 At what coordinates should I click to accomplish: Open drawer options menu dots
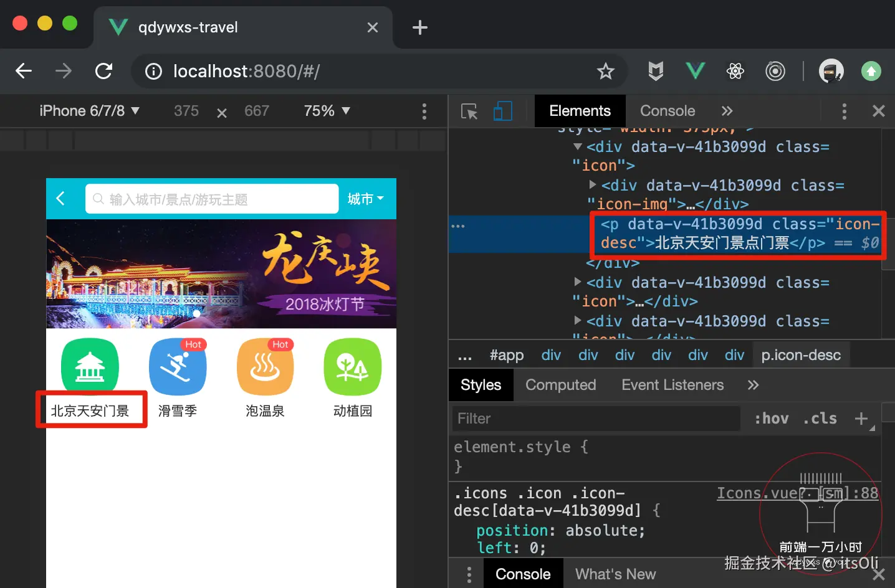pyautogui.click(x=469, y=574)
